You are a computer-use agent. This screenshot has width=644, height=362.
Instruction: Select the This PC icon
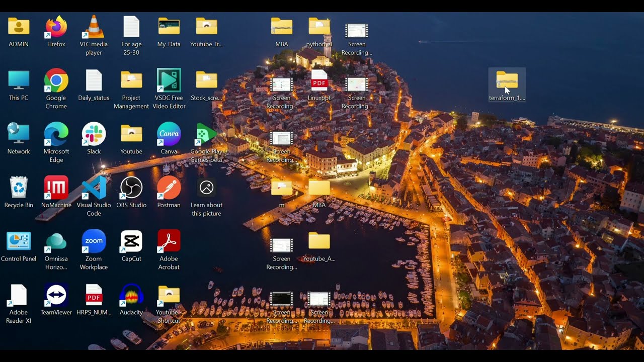[19, 85]
